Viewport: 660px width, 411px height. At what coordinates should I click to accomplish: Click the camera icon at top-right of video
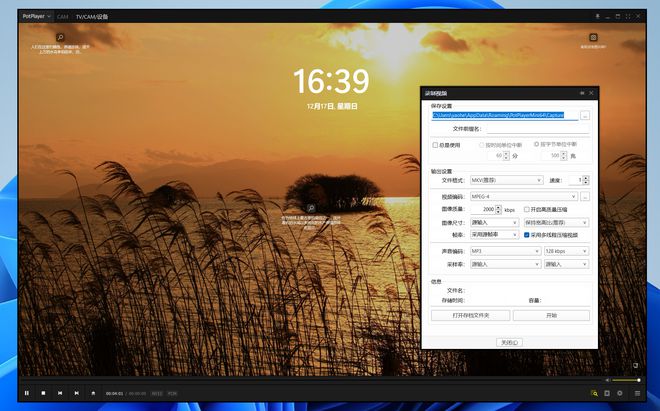593,37
